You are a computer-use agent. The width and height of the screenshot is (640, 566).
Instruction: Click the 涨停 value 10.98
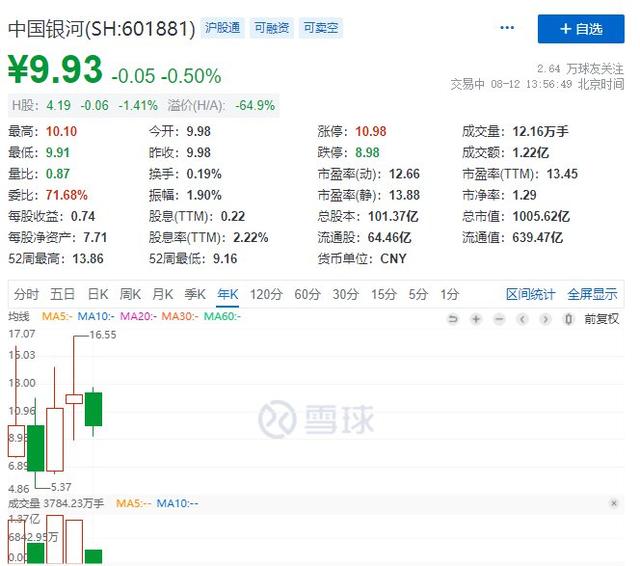coord(371,131)
